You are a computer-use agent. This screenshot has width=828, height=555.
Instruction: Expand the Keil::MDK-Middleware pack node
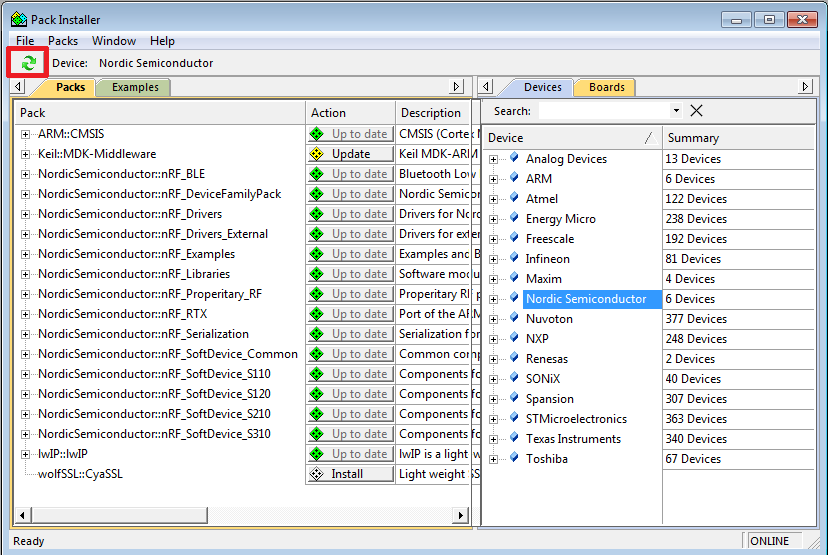[x=25, y=154]
